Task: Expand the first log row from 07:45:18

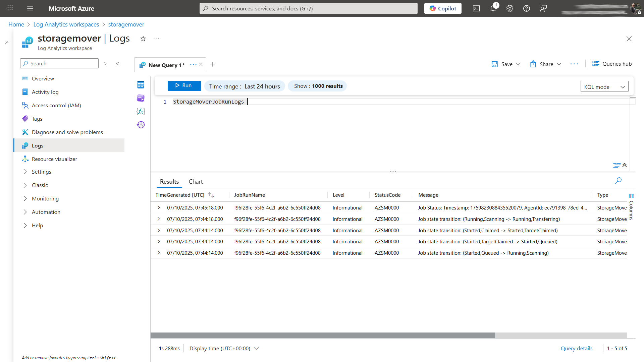Action: (159, 207)
